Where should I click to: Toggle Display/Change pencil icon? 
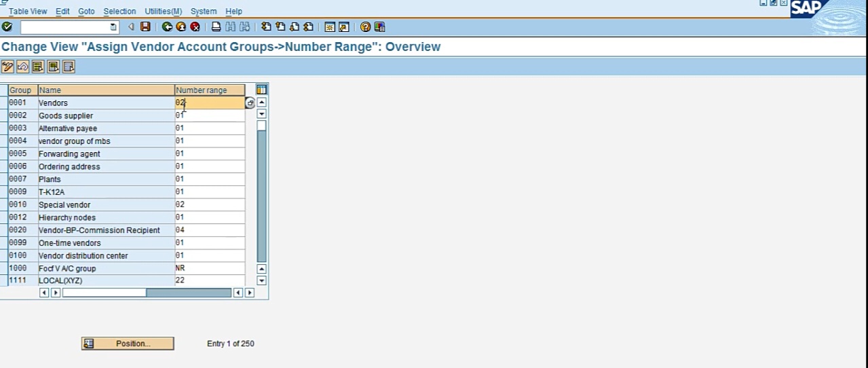(x=7, y=67)
